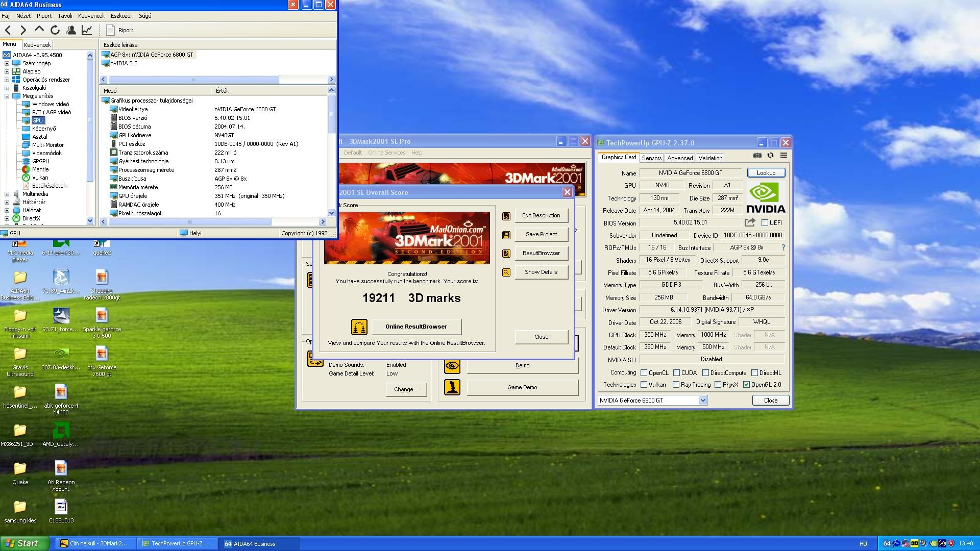
Task: Open GPU-Z hamburger menu icon
Action: (x=783, y=156)
